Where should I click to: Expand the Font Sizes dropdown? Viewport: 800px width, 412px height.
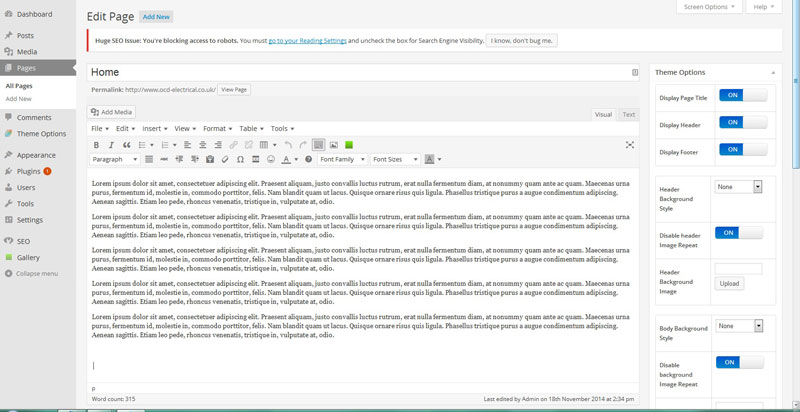click(x=394, y=160)
